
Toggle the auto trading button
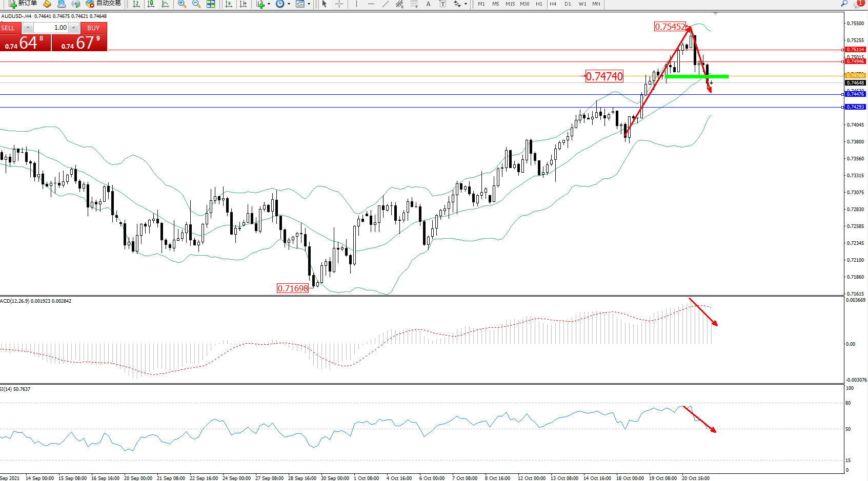[x=104, y=4]
